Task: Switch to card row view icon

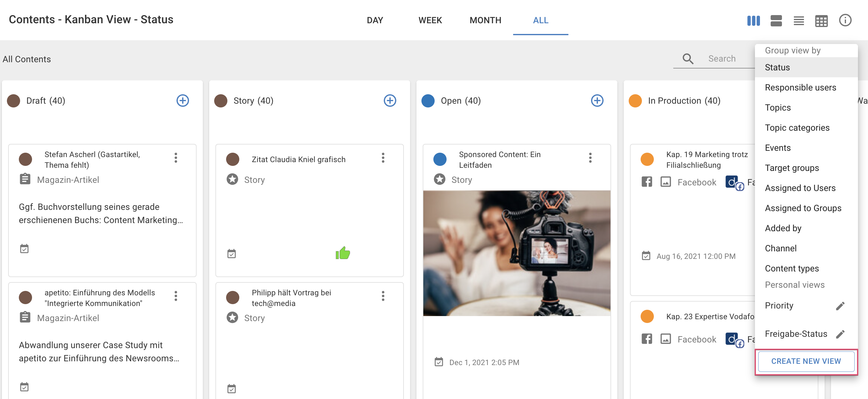Action: click(776, 20)
